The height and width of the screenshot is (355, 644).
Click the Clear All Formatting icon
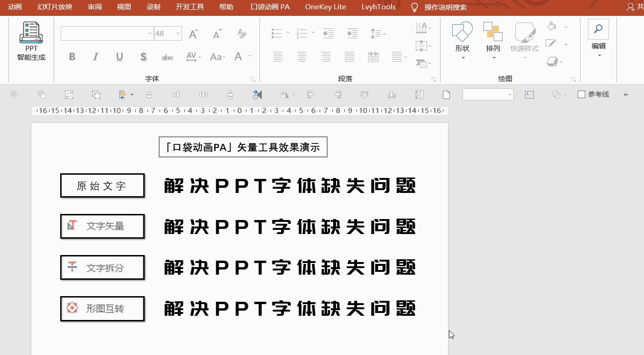[x=242, y=33]
